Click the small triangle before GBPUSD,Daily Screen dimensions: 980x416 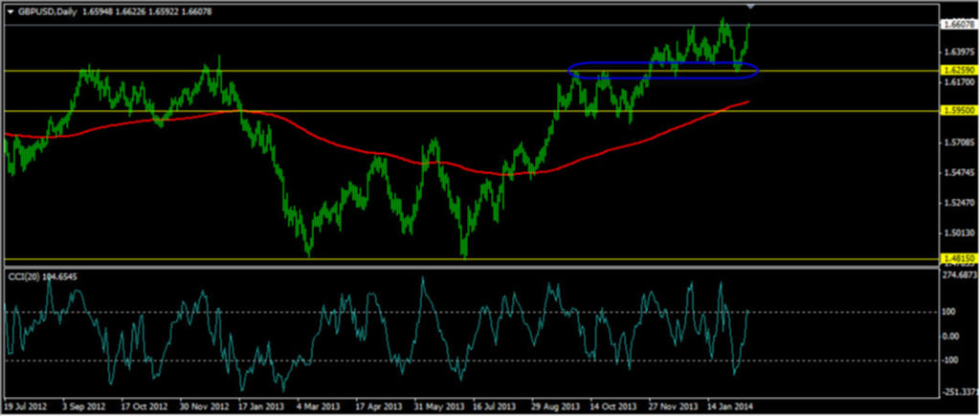pyautogui.click(x=10, y=11)
